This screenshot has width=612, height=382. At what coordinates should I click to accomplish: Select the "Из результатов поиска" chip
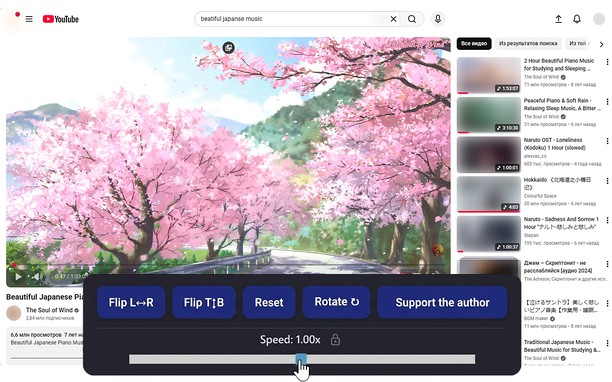point(528,43)
